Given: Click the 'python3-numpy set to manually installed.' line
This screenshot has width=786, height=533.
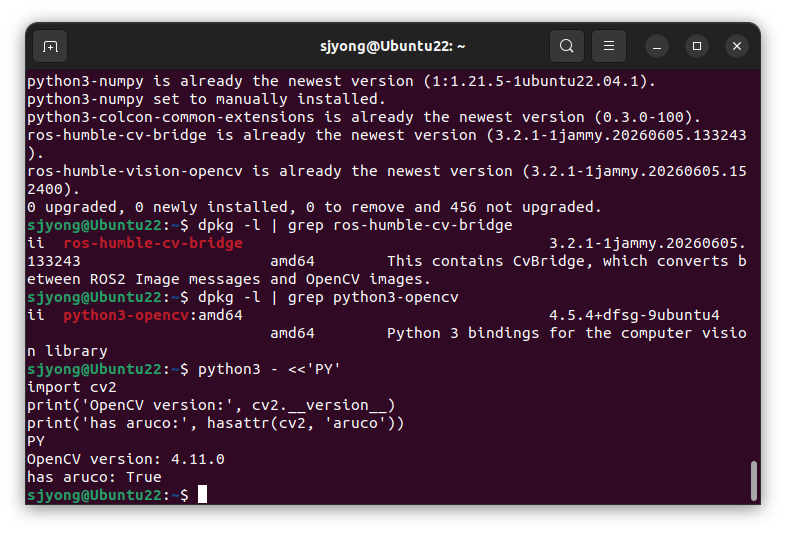Looking at the screenshot, I should pyautogui.click(x=207, y=99).
